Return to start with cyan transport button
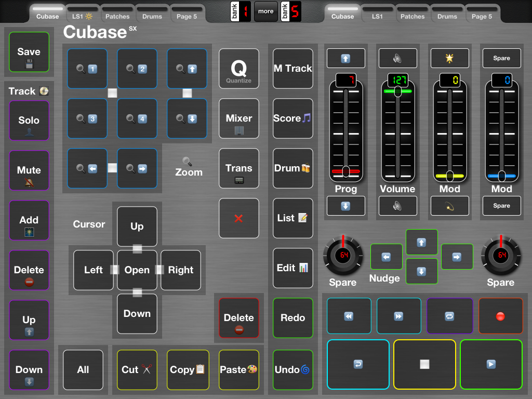Viewport: 532px width, 399px height. (x=358, y=364)
